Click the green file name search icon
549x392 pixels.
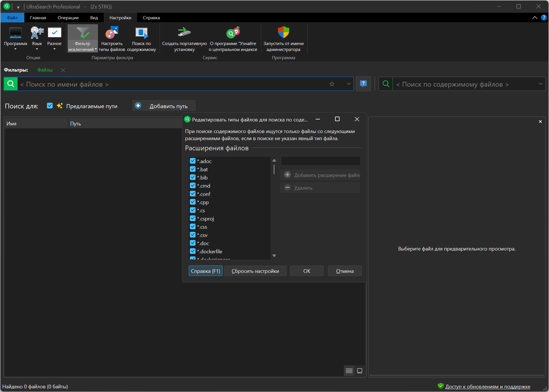coord(11,84)
